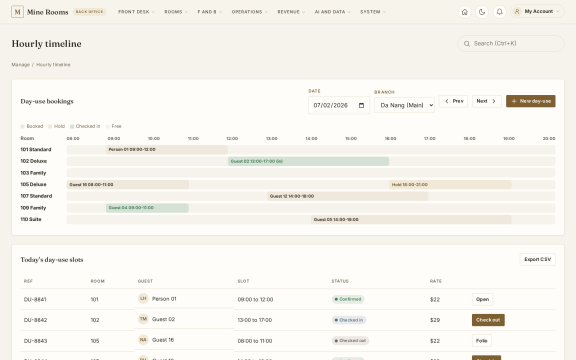Click the Next day button
The image size is (576, 360).
click(487, 101)
